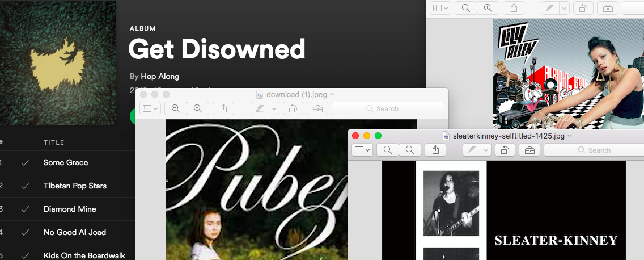Toggle saved checkmark for Some Grace
This screenshot has width=644, height=260.
[25, 163]
